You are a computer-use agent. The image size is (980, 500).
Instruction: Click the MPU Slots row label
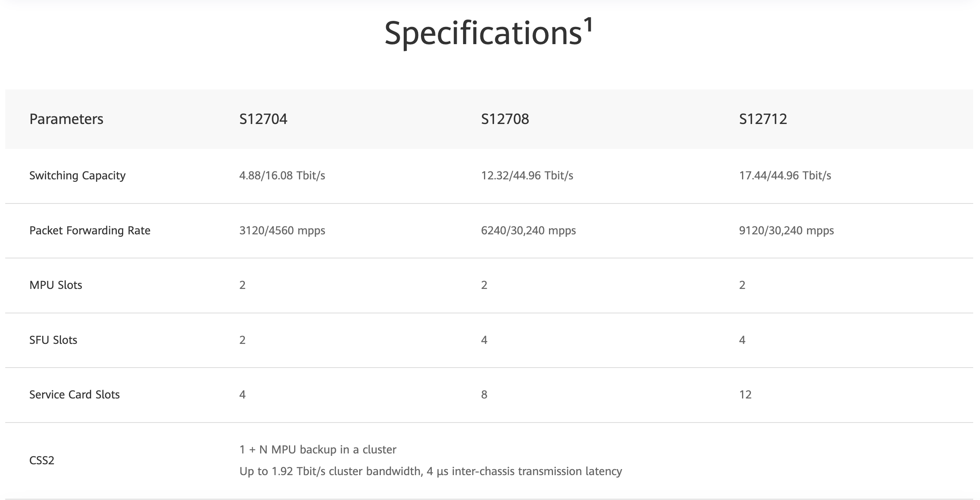(x=56, y=285)
